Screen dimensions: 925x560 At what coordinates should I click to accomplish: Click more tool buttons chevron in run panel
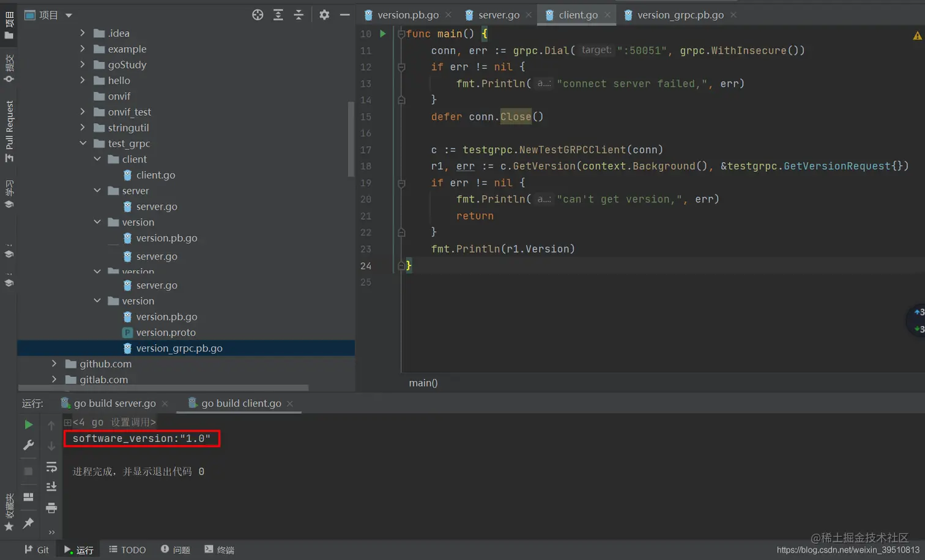coord(51,532)
